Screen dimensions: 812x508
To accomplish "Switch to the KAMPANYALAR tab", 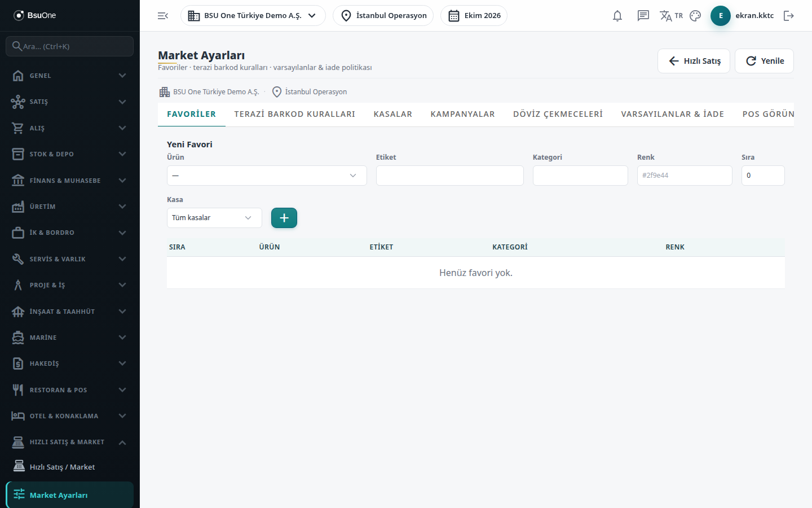I will (463, 114).
